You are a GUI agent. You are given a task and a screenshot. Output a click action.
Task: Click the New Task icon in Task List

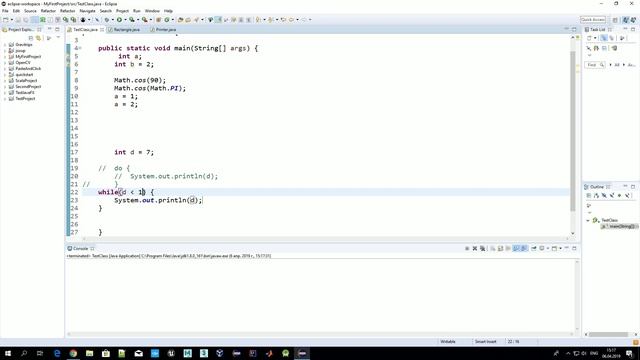pos(589,38)
